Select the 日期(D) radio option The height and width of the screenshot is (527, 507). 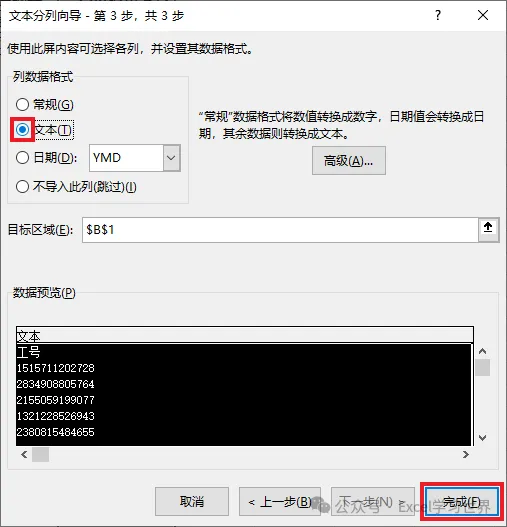pos(22,157)
